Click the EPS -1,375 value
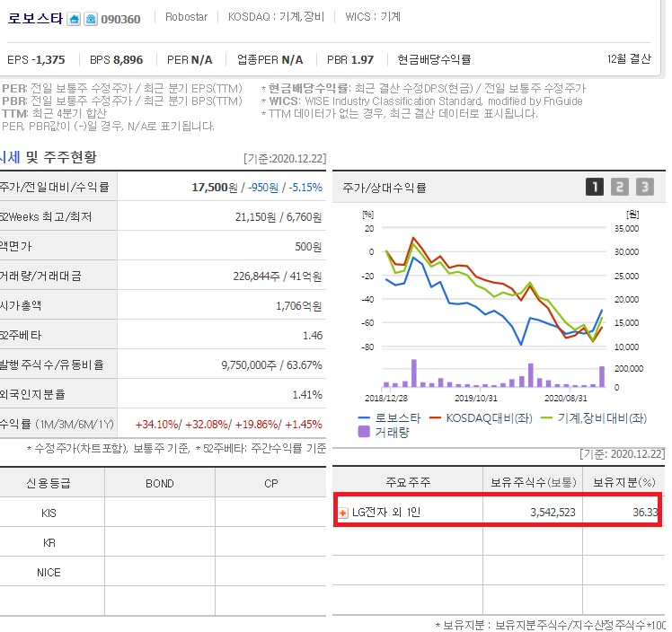Image resolution: width=672 pixels, height=632 pixels. click(36, 59)
